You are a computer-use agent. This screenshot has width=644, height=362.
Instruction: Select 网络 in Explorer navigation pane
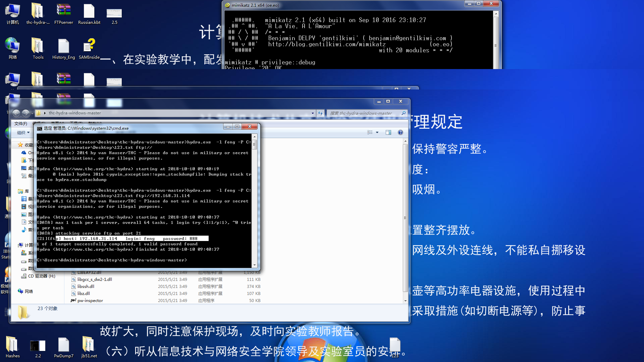25,292
